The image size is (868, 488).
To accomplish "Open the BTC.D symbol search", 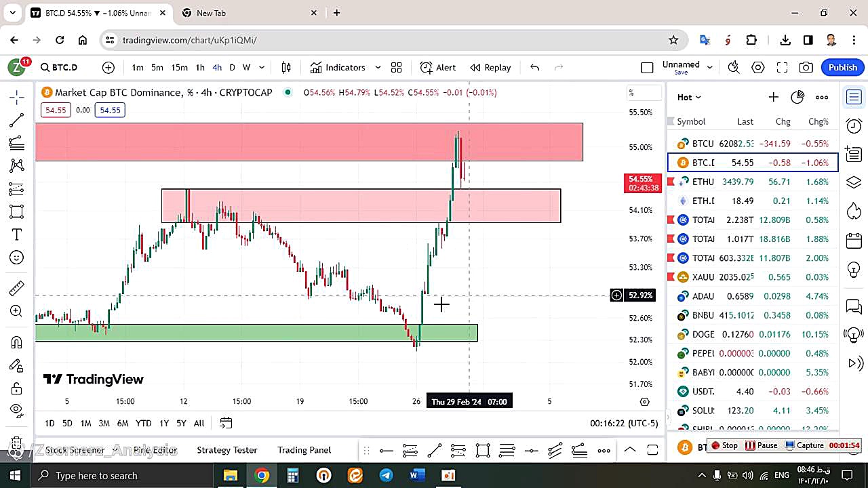I will click(60, 67).
